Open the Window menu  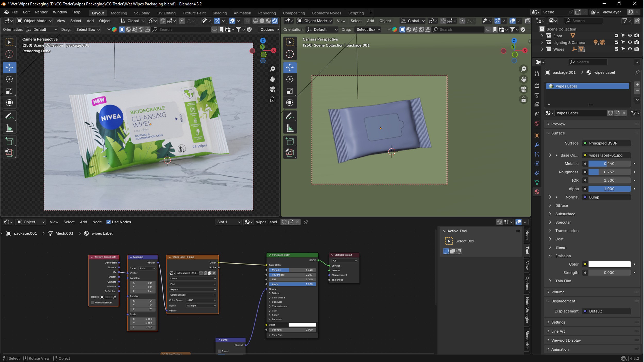click(60, 12)
